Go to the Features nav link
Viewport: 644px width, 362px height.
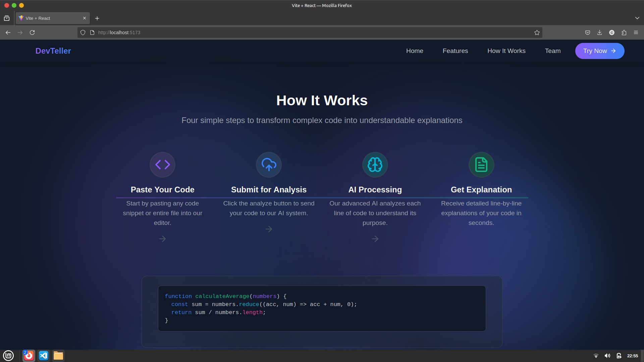pos(455,51)
